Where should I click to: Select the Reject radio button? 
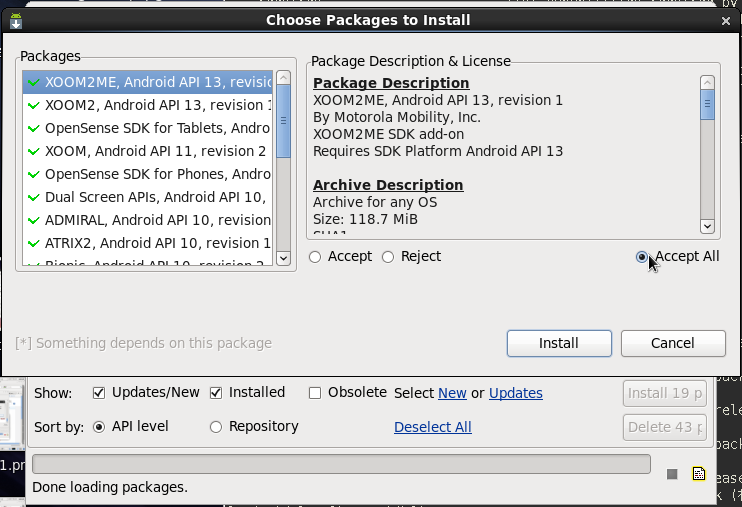[x=388, y=257]
